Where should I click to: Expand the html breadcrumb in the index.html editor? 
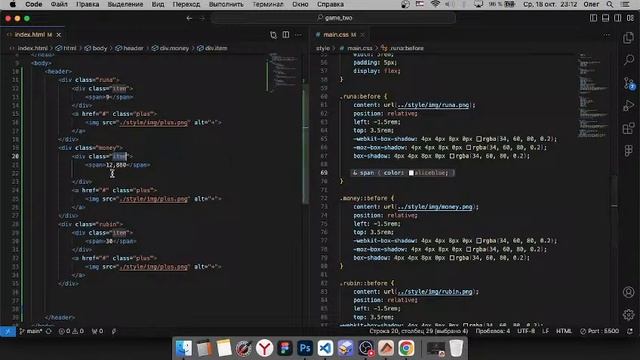click(x=66, y=48)
